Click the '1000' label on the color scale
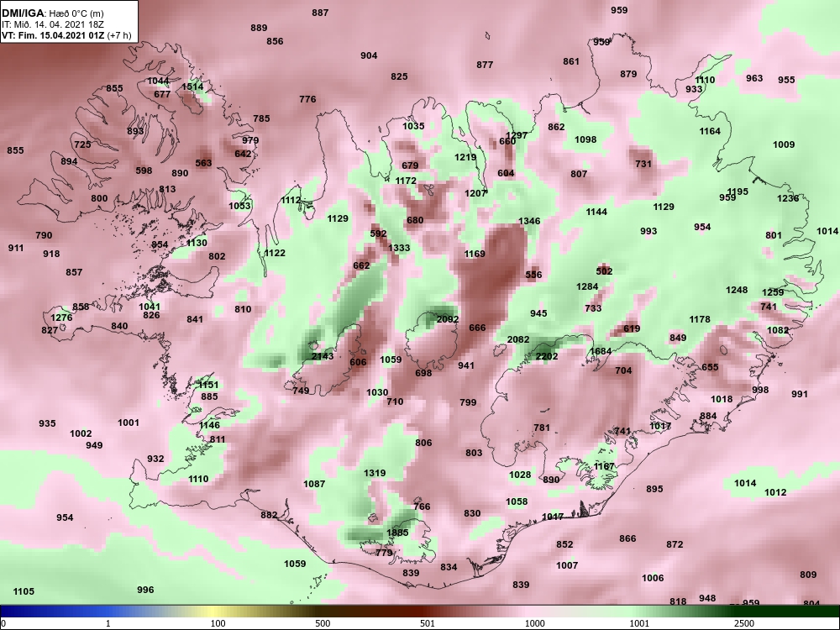The height and width of the screenshot is (630, 840). click(x=534, y=623)
